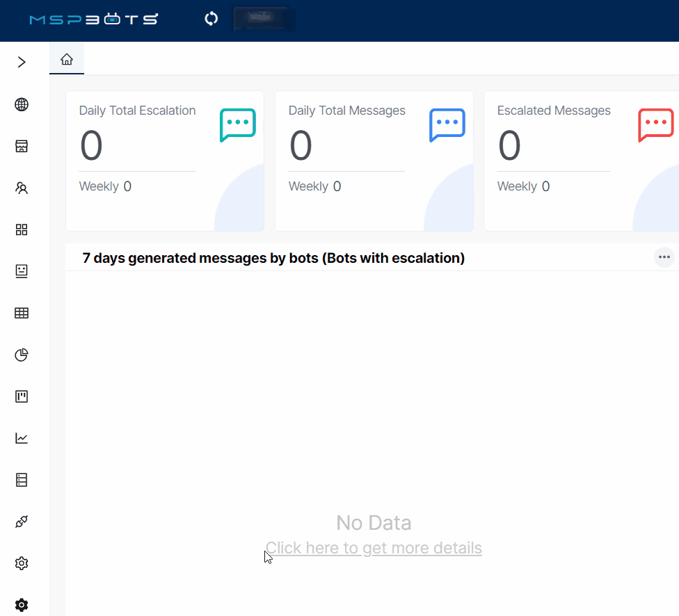Image resolution: width=679 pixels, height=616 pixels.
Task: Select the Home tab
Action: 67,60
